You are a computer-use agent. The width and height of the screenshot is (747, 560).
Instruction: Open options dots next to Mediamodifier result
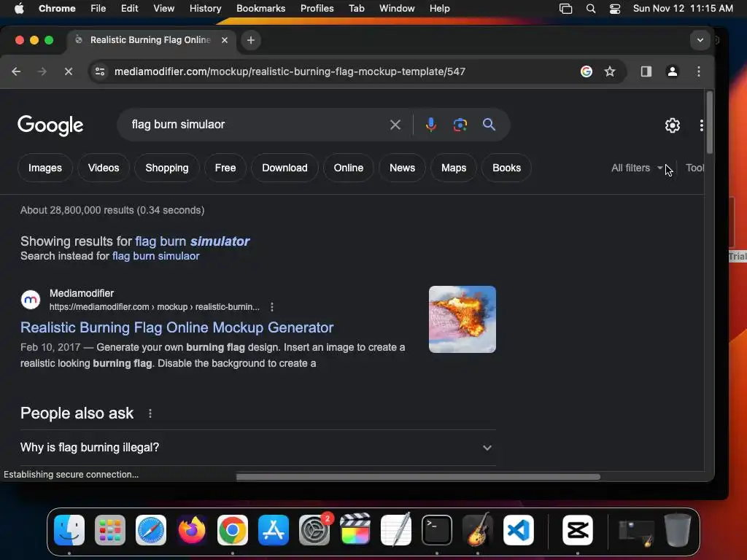(x=272, y=307)
